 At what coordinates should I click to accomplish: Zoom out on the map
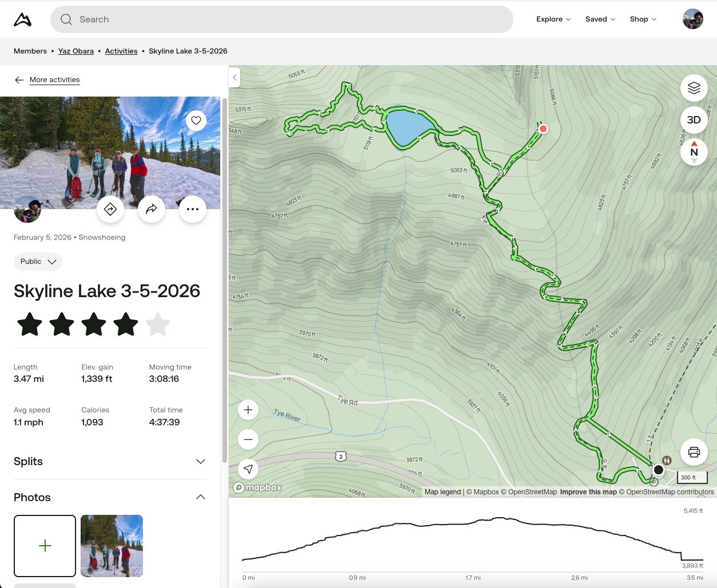(248, 439)
